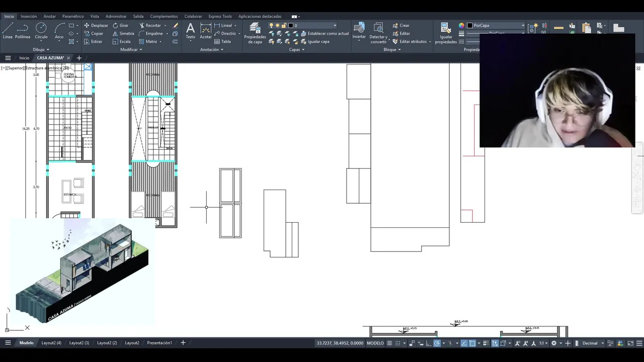
Task: Open the PorCapa color dropdown
Action: coord(523,25)
